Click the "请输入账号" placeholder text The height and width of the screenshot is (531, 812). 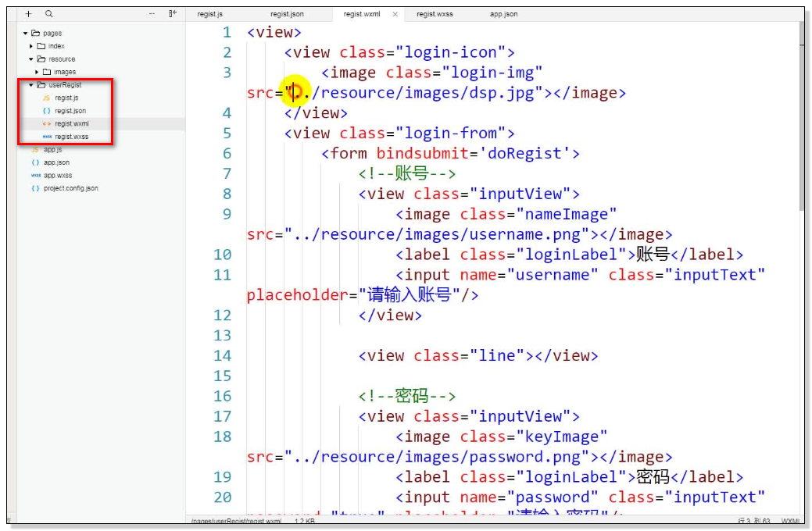pos(409,295)
